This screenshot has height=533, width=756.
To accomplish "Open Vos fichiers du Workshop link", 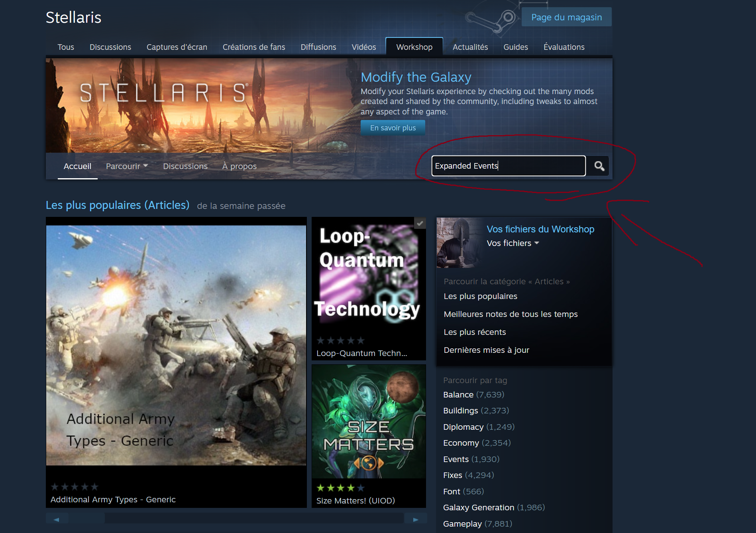I will coord(540,229).
